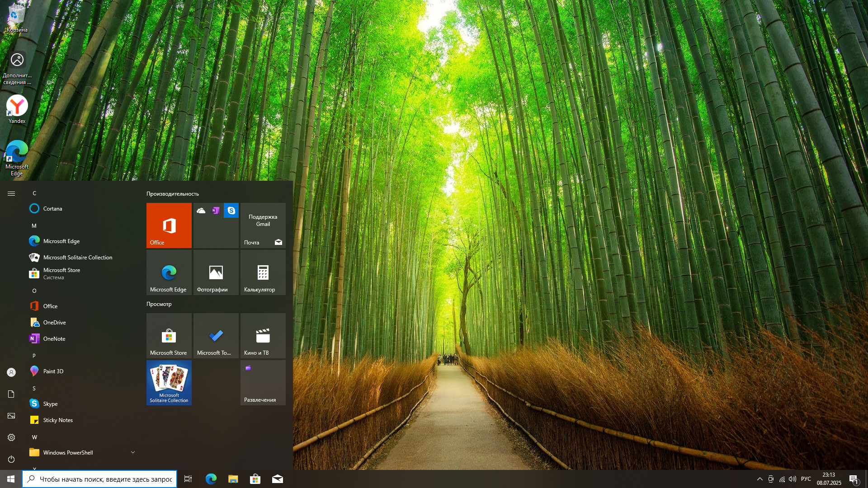This screenshot has height=488, width=868.
Task: Select Sticky Notes from app list
Action: click(x=58, y=420)
